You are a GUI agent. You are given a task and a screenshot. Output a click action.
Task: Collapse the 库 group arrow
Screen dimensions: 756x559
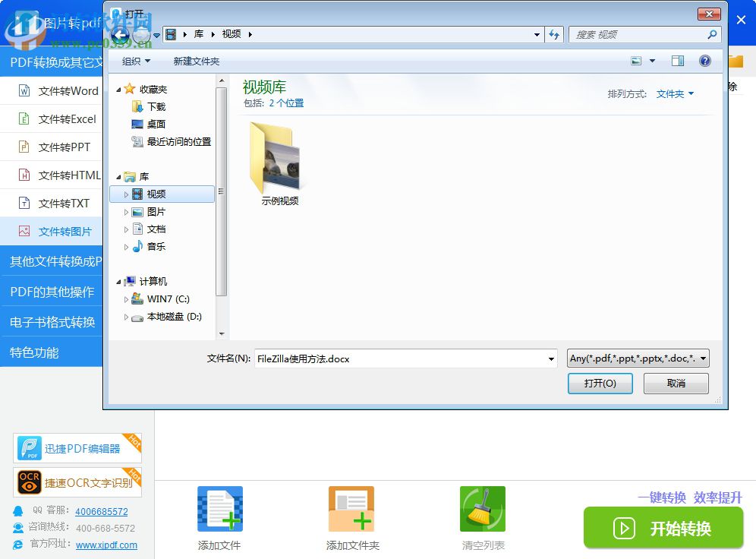coord(118,177)
